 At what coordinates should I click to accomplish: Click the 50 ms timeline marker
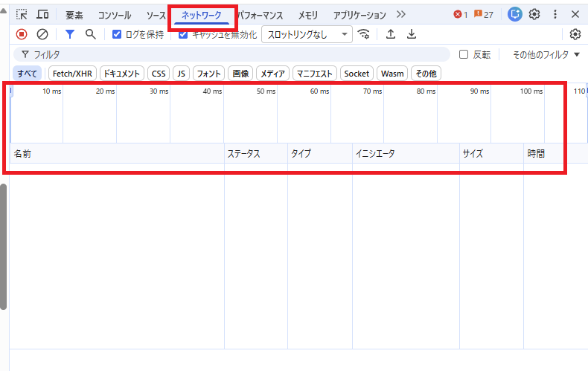266,91
